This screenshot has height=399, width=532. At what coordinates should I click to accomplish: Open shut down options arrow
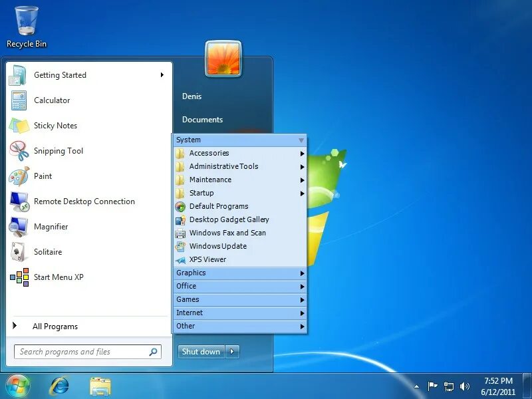(x=232, y=352)
